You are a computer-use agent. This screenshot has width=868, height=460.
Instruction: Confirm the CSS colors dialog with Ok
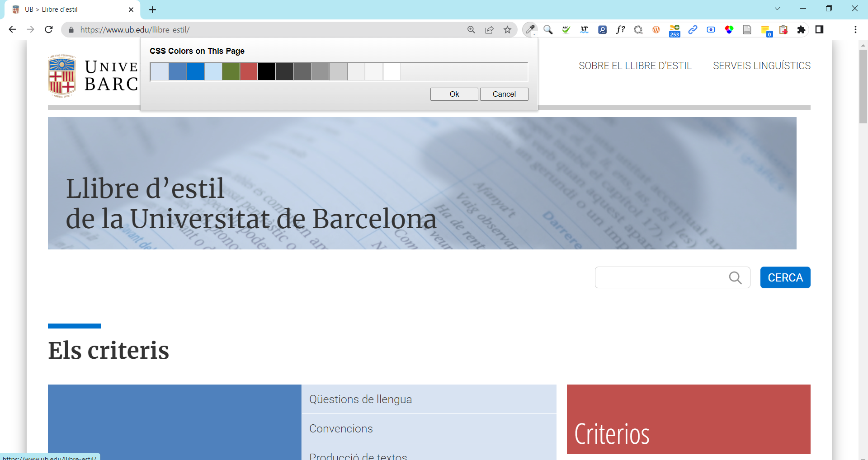click(x=454, y=94)
